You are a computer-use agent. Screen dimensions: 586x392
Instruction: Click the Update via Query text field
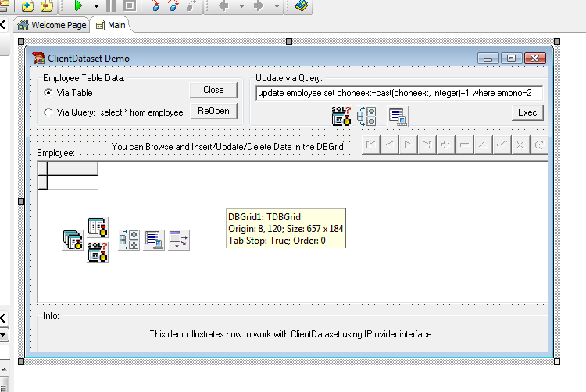(398, 93)
